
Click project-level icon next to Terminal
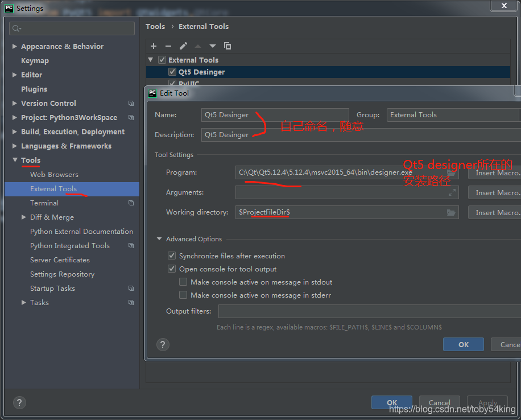(131, 203)
